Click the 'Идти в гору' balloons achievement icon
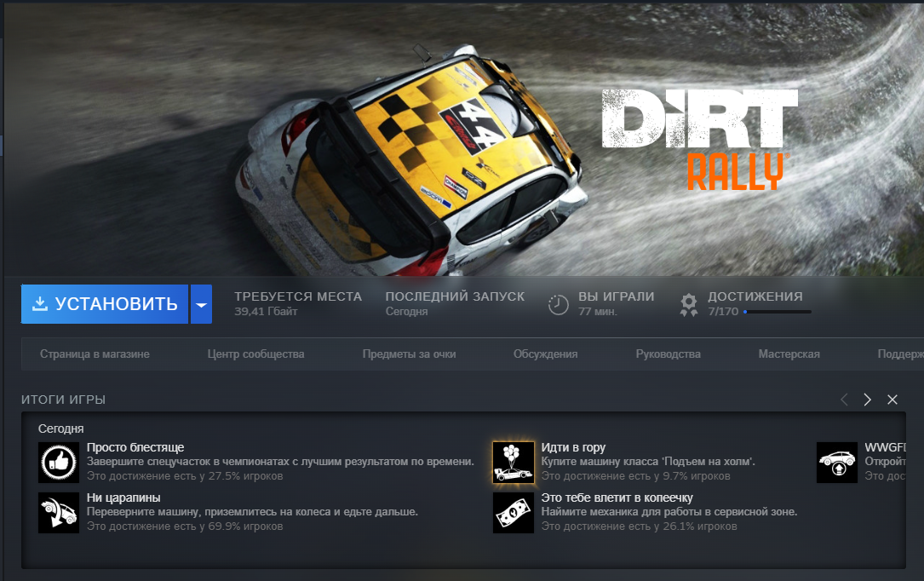924x581 pixels. [514, 463]
